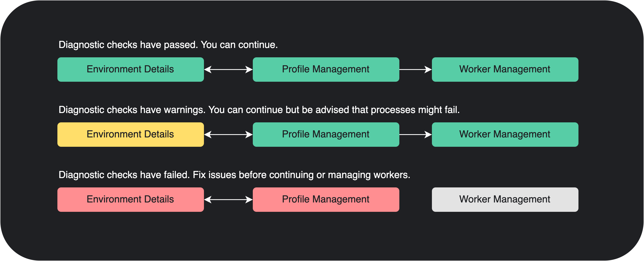Click the 'You can continue.' text

click(239, 45)
